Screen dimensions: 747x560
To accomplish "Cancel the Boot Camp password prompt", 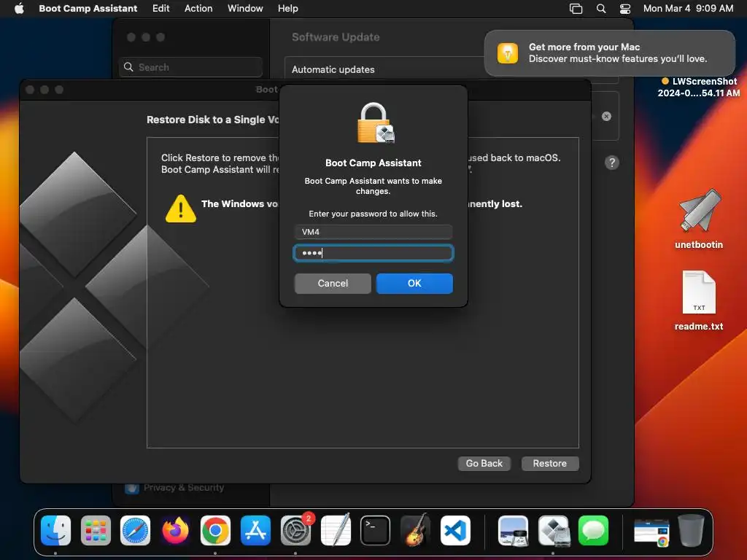I will click(x=333, y=284).
